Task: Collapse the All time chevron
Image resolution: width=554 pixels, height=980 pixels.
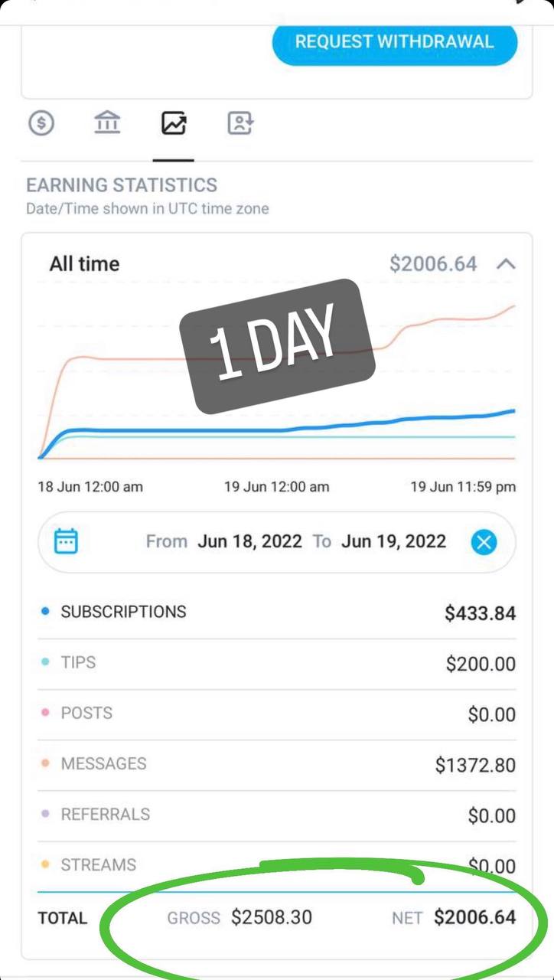Action: click(x=506, y=265)
